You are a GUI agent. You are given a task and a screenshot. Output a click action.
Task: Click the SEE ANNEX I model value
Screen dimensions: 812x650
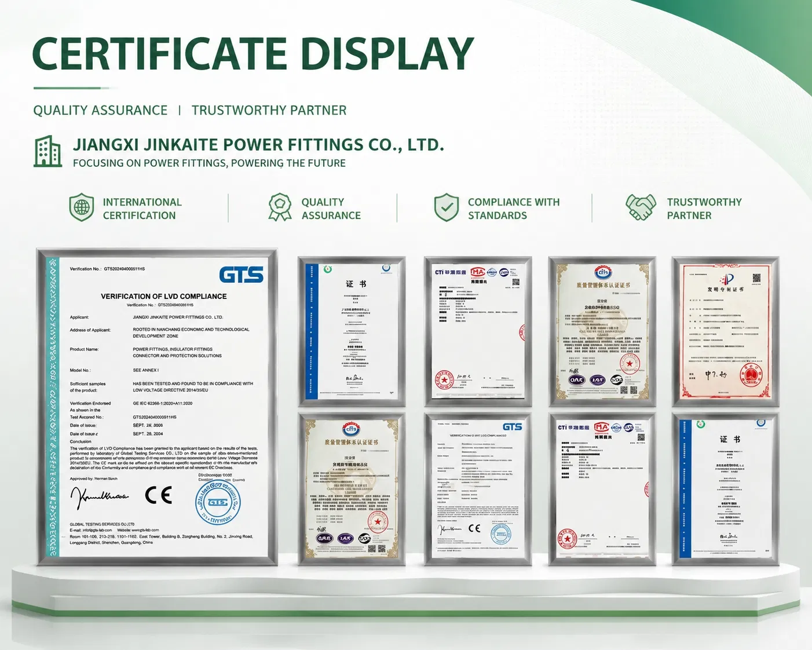[145, 370]
